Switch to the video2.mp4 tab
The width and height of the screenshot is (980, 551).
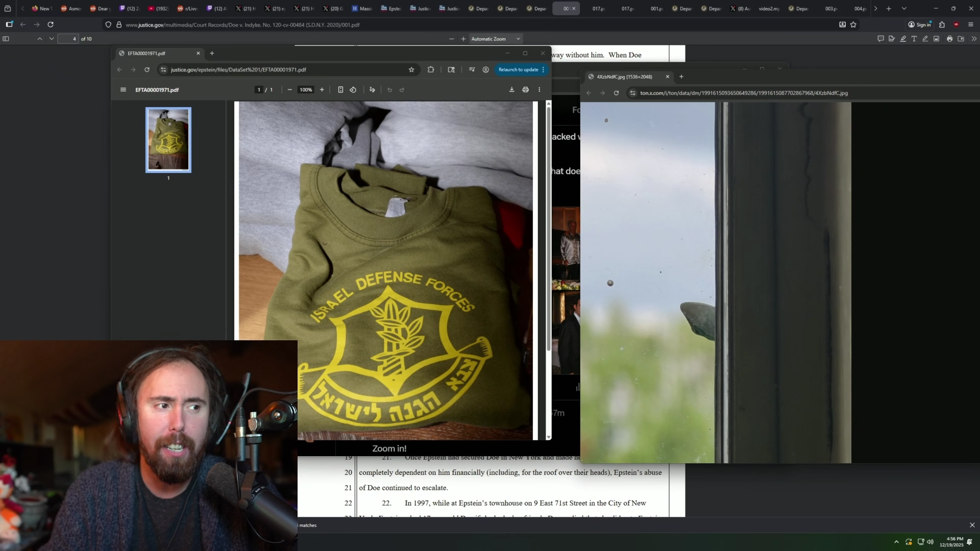click(x=769, y=9)
